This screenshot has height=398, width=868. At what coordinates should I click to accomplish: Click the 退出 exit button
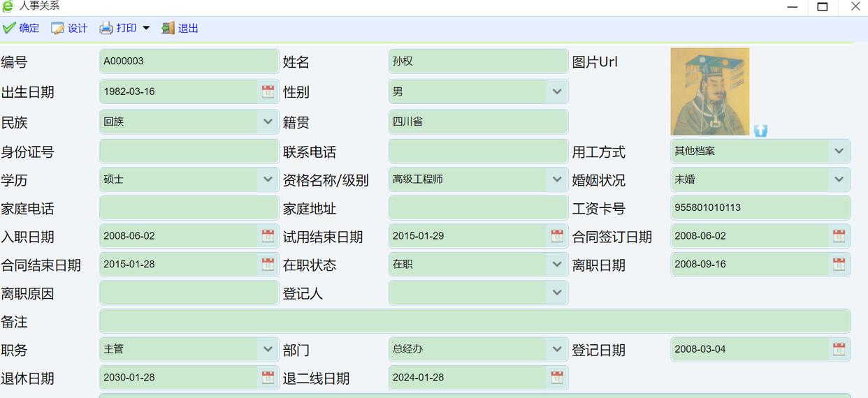pos(180,28)
